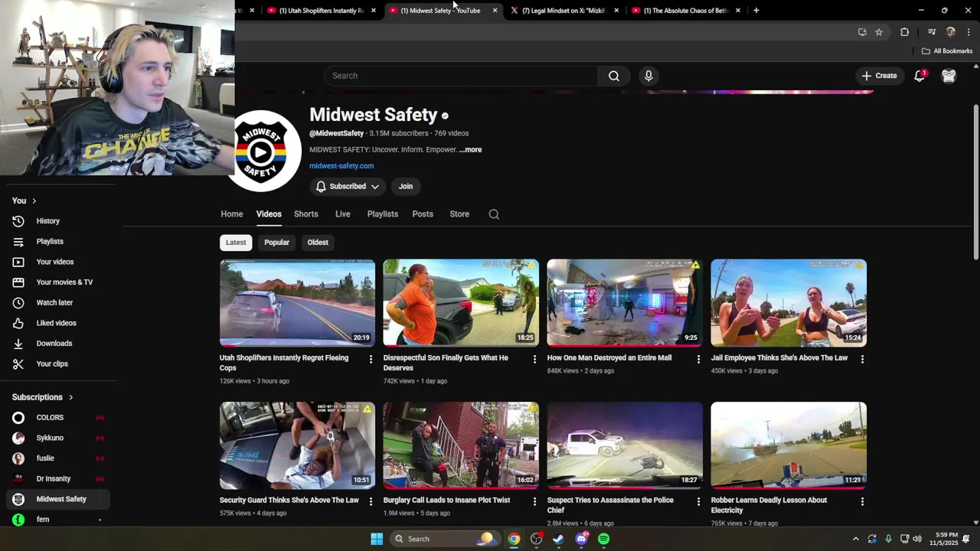Close the Absolute Chaos browser tab
The width and height of the screenshot is (980, 551).
click(x=738, y=11)
